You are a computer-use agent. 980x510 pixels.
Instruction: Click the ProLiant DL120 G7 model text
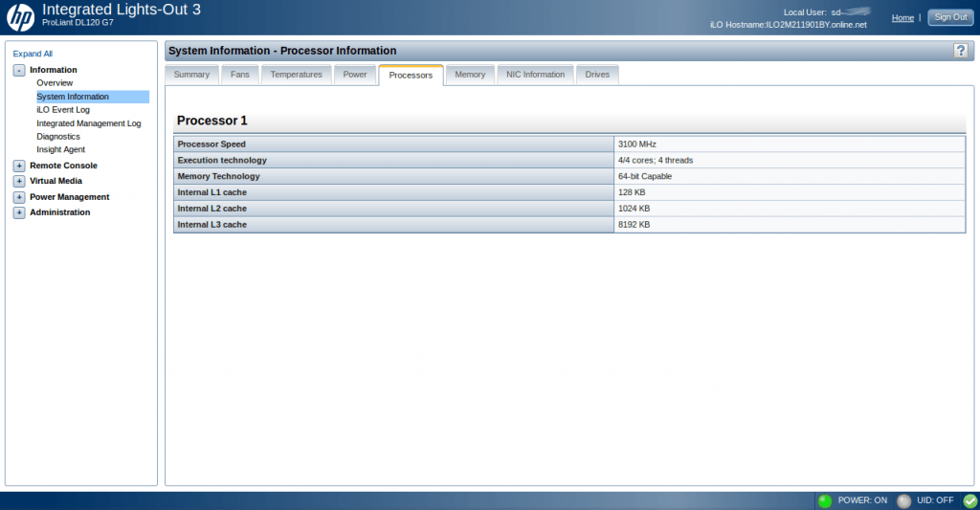[78, 23]
